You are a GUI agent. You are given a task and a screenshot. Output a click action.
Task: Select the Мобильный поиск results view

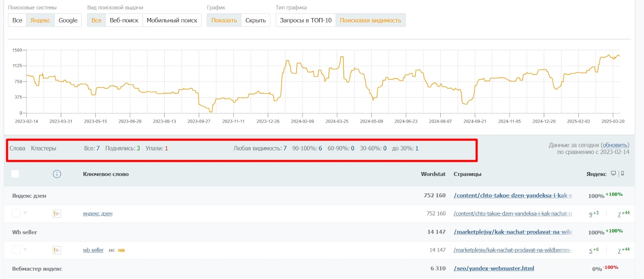point(172,20)
